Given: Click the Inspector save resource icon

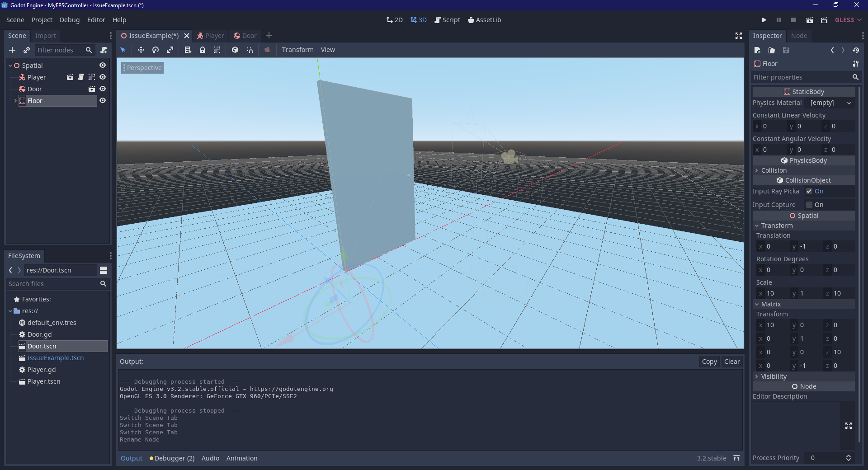Looking at the screenshot, I should pyautogui.click(x=786, y=50).
